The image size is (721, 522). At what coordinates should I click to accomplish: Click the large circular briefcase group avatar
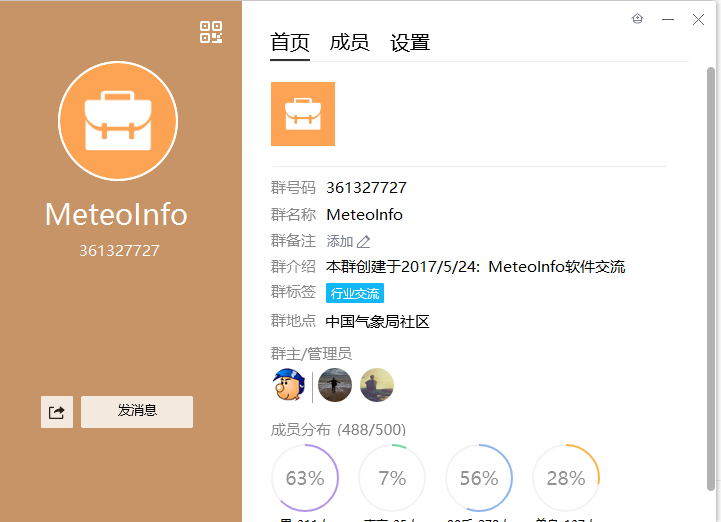[118, 120]
